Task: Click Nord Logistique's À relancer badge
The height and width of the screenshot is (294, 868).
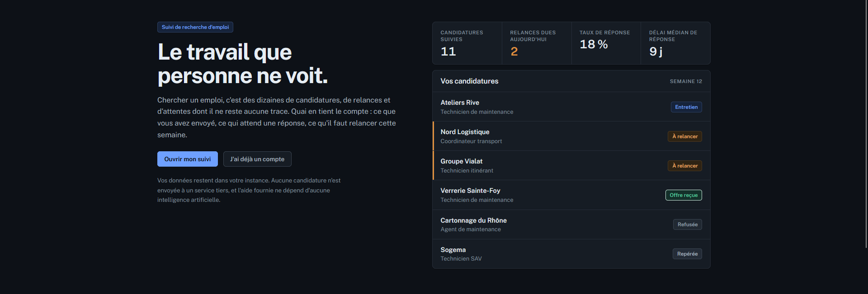Action: coord(685,136)
